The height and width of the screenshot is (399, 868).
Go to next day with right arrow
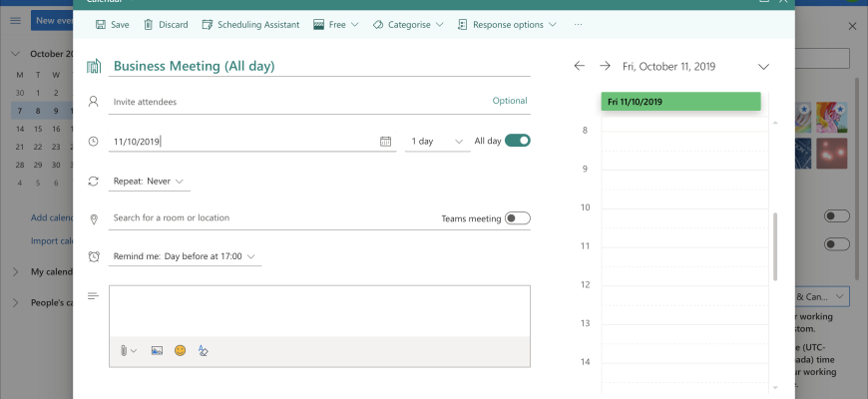pos(605,66)
